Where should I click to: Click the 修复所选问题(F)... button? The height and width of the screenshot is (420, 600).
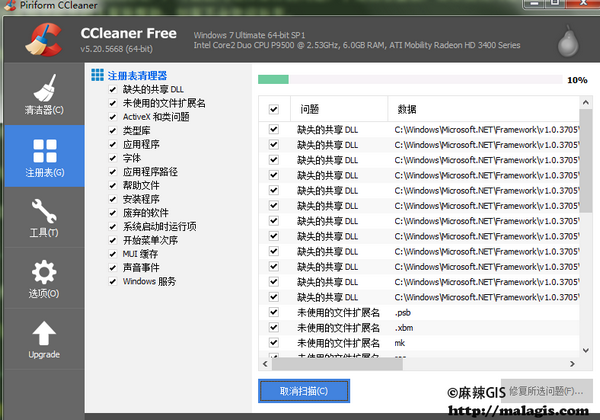(x=546, y=391)
